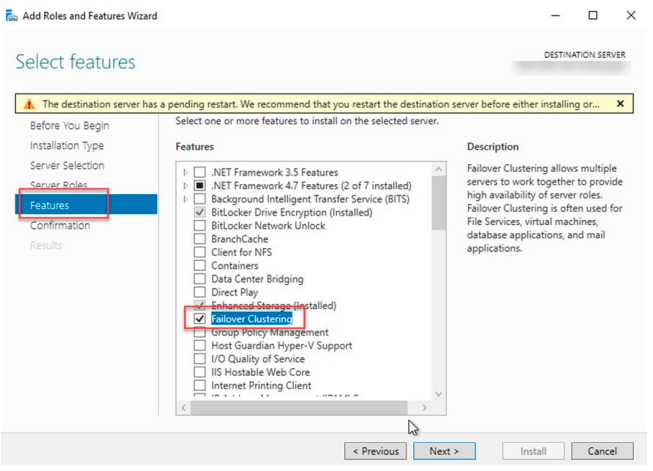The height and width of the screenshot is (471, 653).
Task: Dismiss the pending restart warning banner
Action: 620,104
